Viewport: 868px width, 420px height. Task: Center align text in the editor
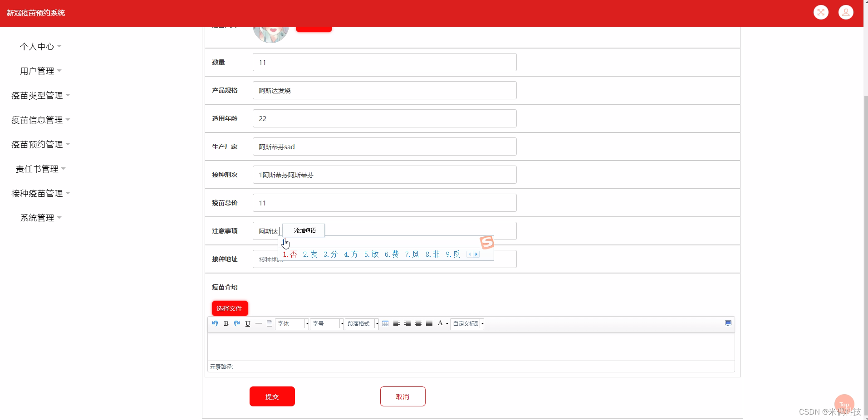(418, 323)
